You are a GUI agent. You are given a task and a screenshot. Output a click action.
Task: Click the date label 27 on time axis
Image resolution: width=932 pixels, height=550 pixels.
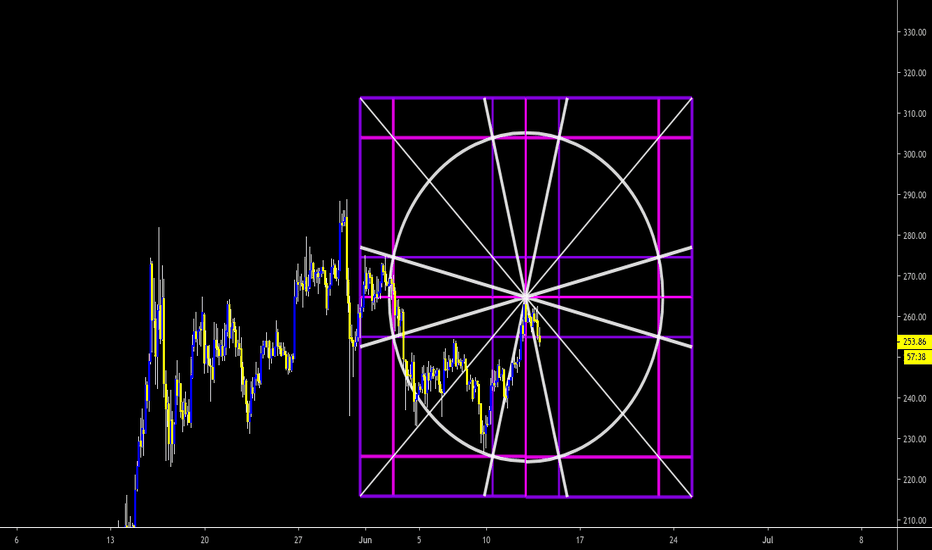pos(298,540)
